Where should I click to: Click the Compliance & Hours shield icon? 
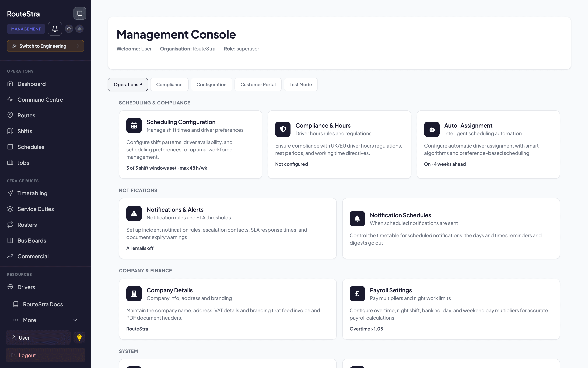click(283, 129)
